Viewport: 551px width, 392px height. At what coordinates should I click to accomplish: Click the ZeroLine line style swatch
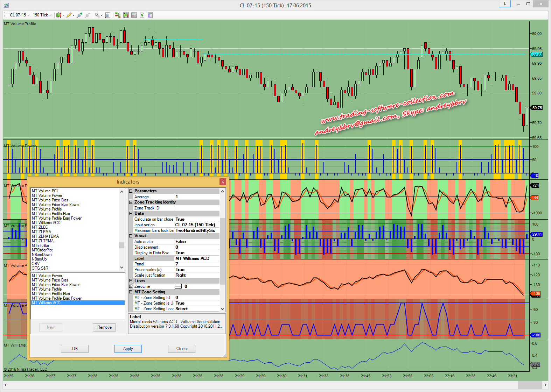tap(178, 286)
